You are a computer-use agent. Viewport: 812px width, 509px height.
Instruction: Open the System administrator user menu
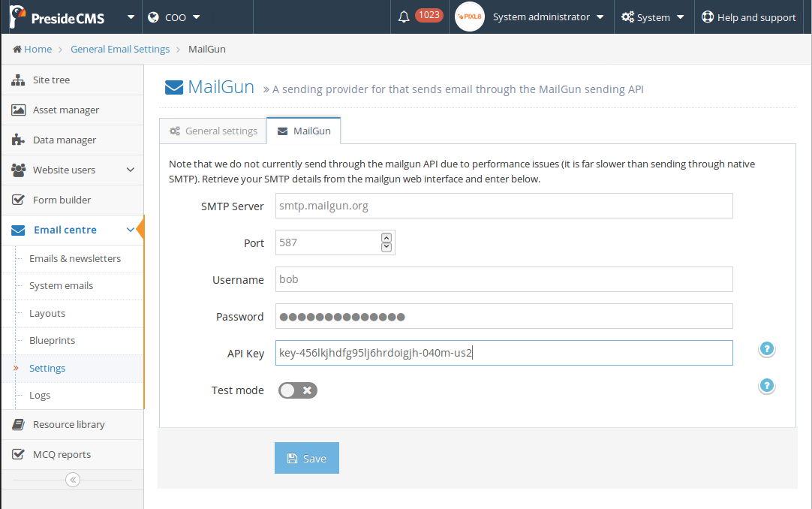[x=548, y=17]
